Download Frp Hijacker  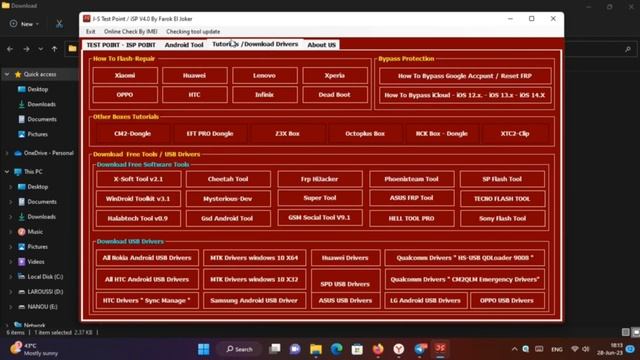(320, 179)
